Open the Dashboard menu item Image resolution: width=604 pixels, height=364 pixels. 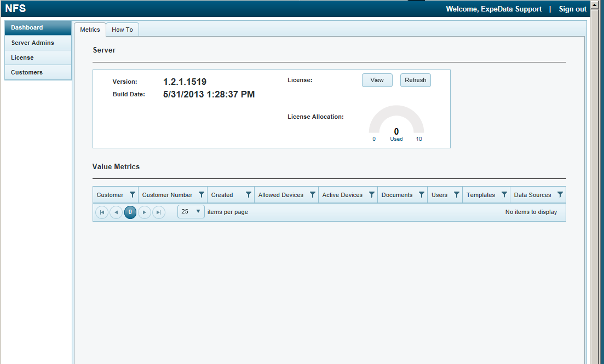38,28
